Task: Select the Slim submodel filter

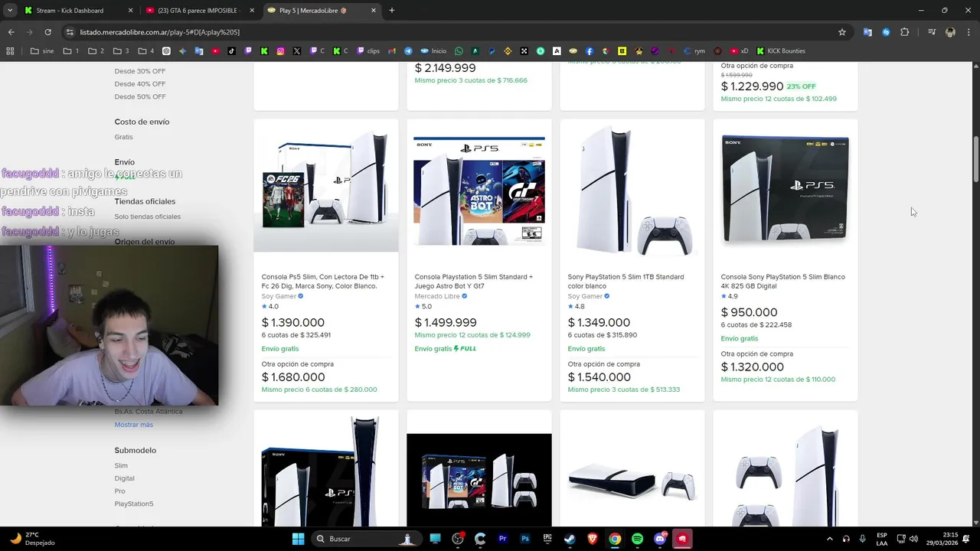Action: tap(121, 465)
